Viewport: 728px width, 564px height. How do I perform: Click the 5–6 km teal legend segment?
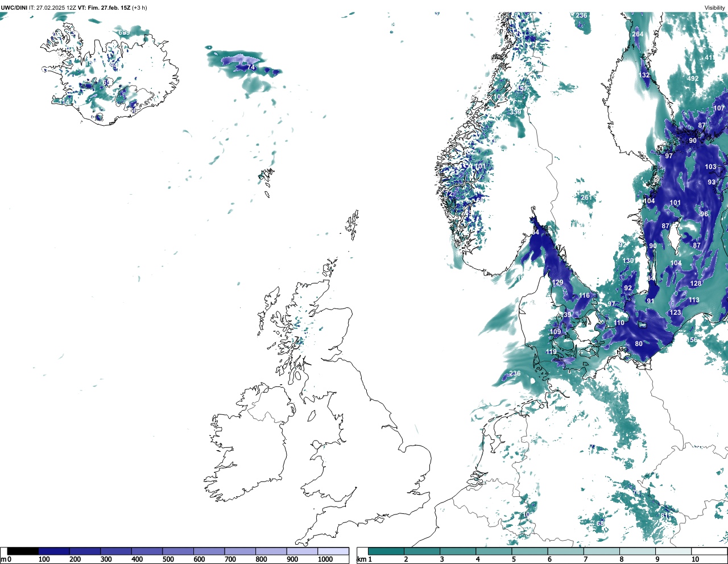(x=530, y=551)
